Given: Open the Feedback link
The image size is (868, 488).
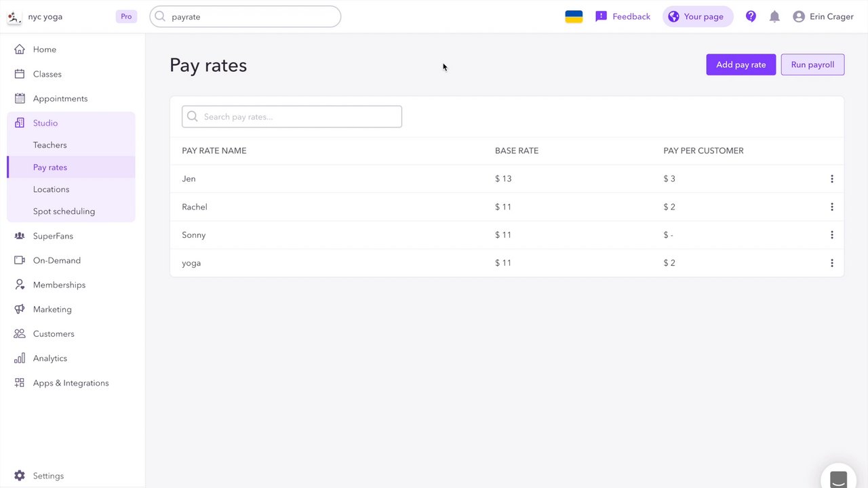Looking at the screenshot, I should [x=623, y=17].
